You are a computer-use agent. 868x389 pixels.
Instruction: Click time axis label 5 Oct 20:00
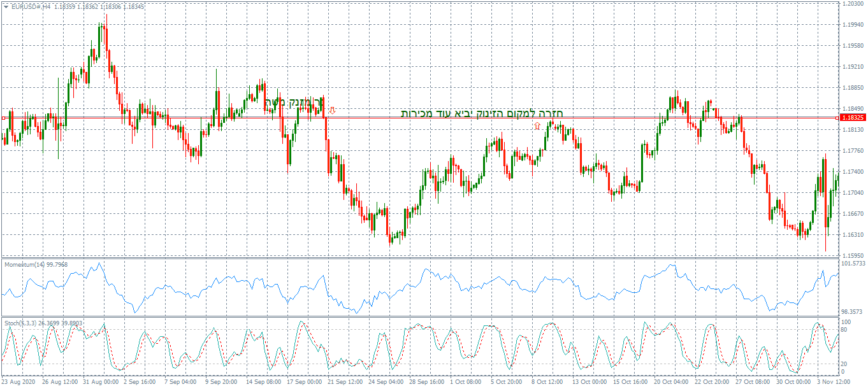click(508, 383)
